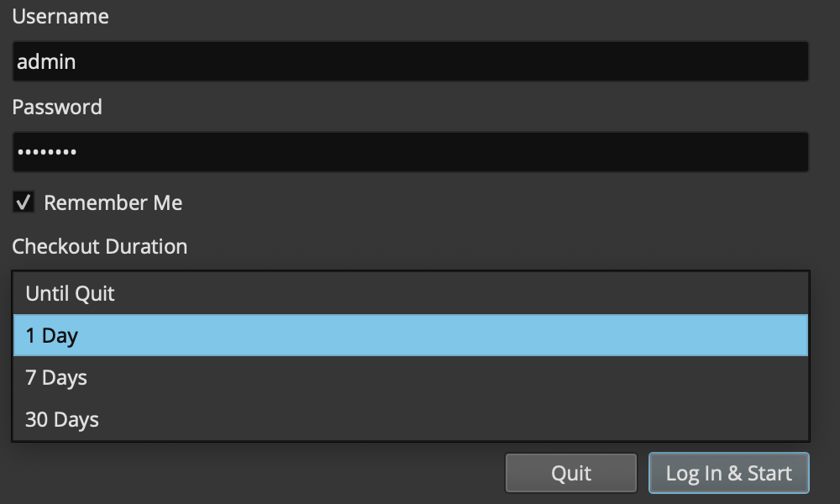Click on the admin text
840x504 pixels.
coord(46,62)
